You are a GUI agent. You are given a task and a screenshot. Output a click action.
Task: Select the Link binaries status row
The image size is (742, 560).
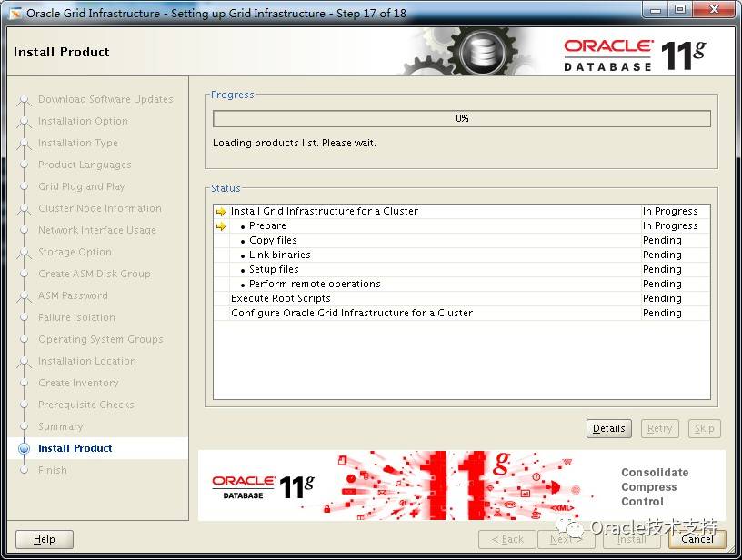click(462, 255)
